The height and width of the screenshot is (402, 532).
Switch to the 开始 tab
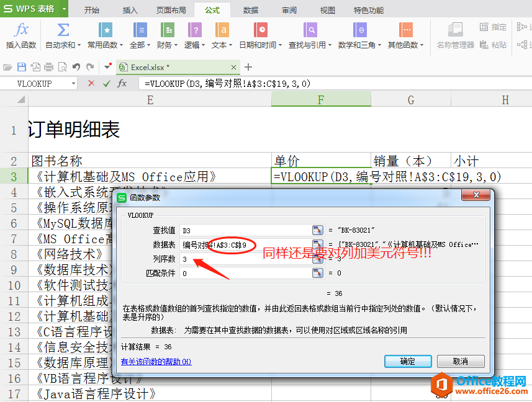click(x=92, y=10)
